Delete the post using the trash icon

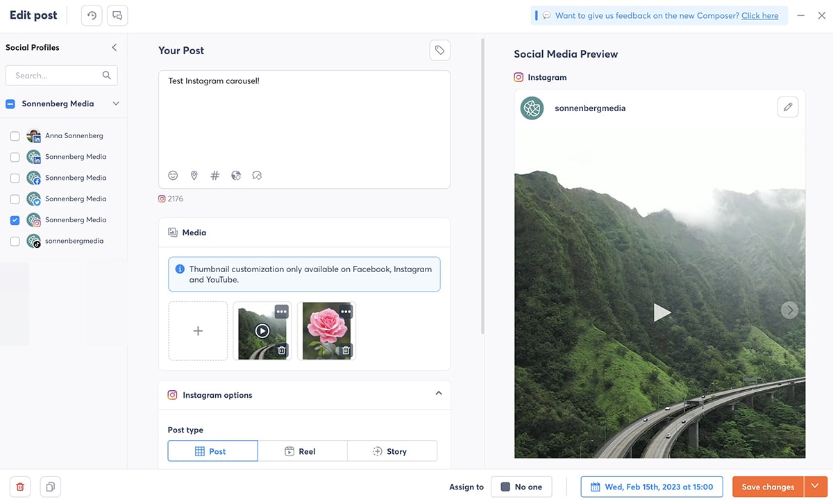click(x=19, y=487)
